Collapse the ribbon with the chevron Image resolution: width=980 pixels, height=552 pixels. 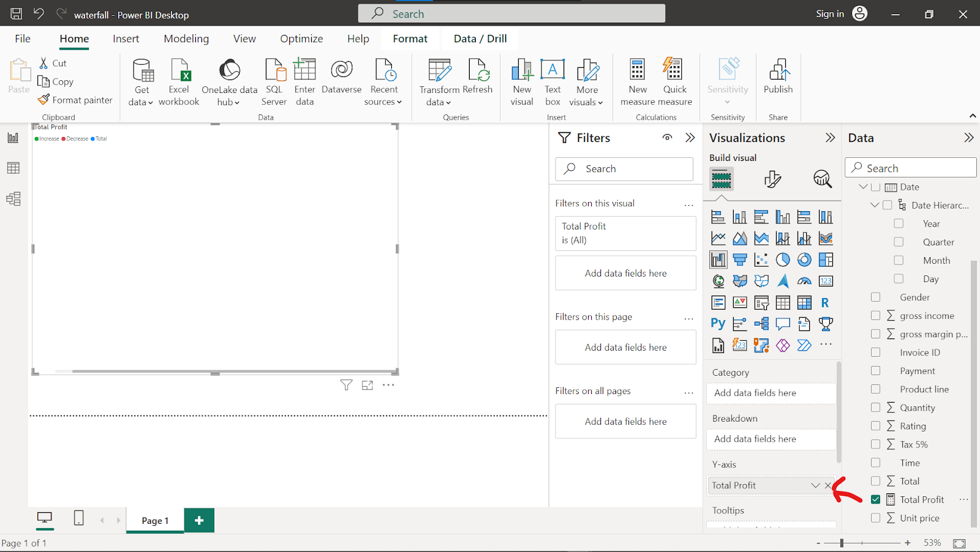tap(973, 116)
